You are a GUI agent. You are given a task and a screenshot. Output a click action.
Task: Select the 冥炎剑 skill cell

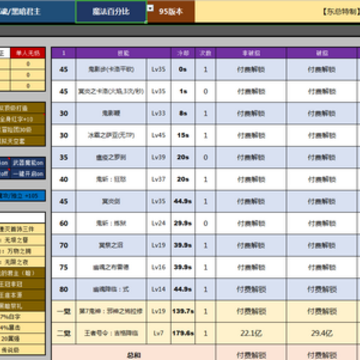click(111, 201)
